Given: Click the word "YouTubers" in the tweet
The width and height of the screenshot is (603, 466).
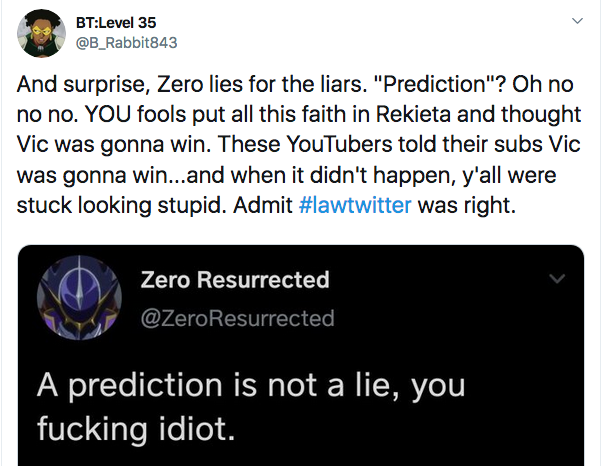Looking at the screenshot, I should point(339,145).
